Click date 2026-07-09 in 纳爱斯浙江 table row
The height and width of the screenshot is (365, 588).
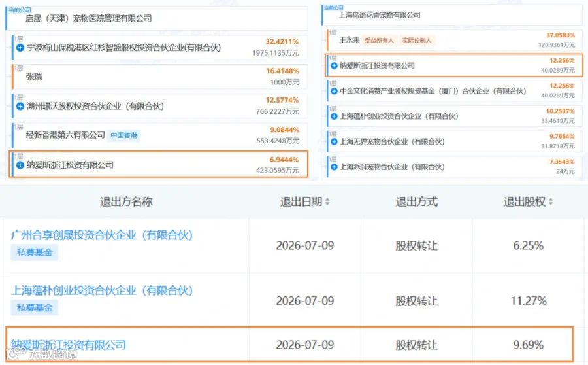pyautogui.click(x=305, y=345)
